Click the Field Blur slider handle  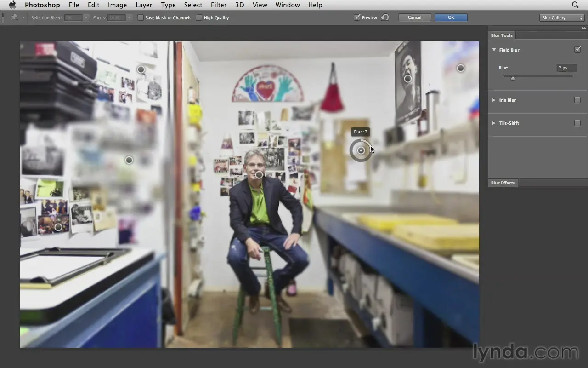pyautogui.click(x=513, y=78)
